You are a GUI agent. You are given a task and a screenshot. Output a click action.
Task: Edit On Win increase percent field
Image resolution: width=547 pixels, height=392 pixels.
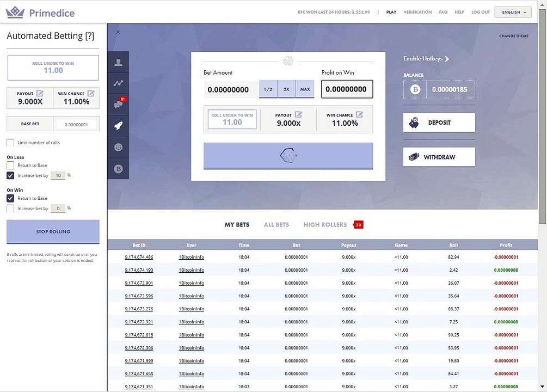pos(58,209)
